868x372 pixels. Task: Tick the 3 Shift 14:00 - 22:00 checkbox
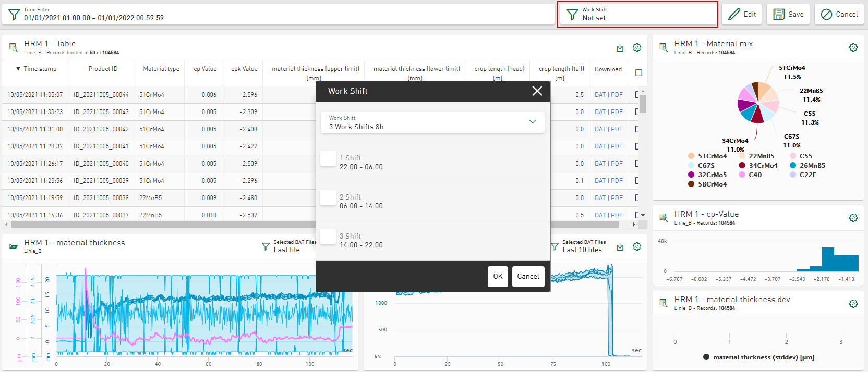[x=328, y=237]
